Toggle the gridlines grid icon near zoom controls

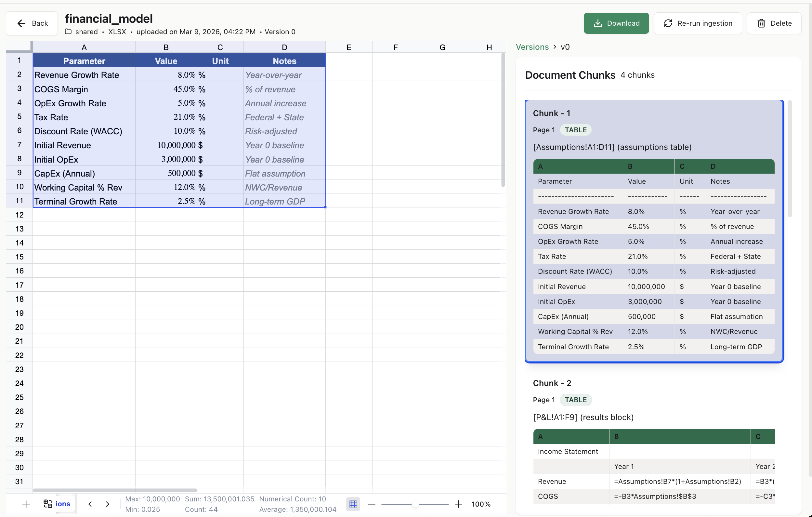tap(353, 504)
